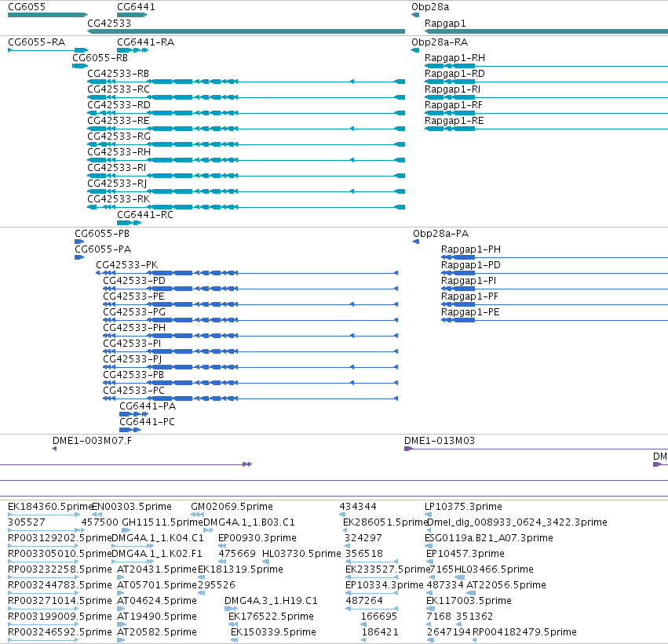Select EST GM02069.5prime
Screen dimensions: 668x644
coord(232,507)
